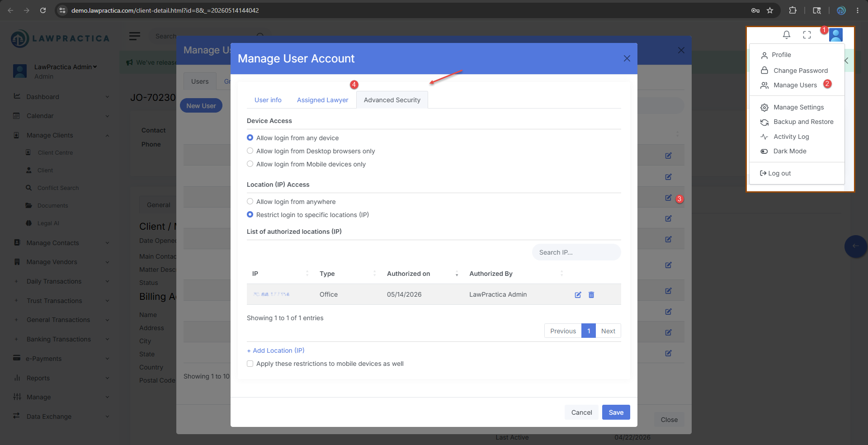Check Apply these restrictions to mobile devices
The image size is (868, 445).
click(x=250, y=364)
